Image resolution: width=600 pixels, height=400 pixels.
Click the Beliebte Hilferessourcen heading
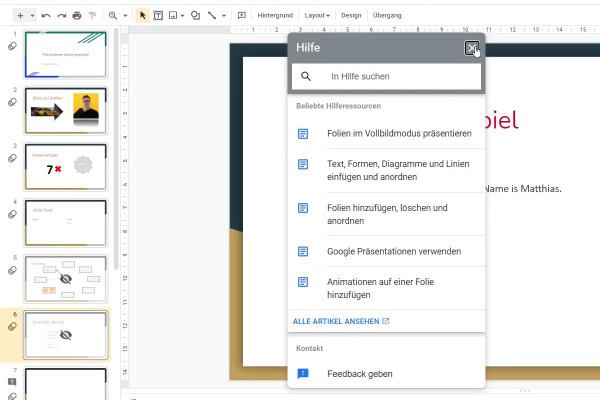coord(338,106)
